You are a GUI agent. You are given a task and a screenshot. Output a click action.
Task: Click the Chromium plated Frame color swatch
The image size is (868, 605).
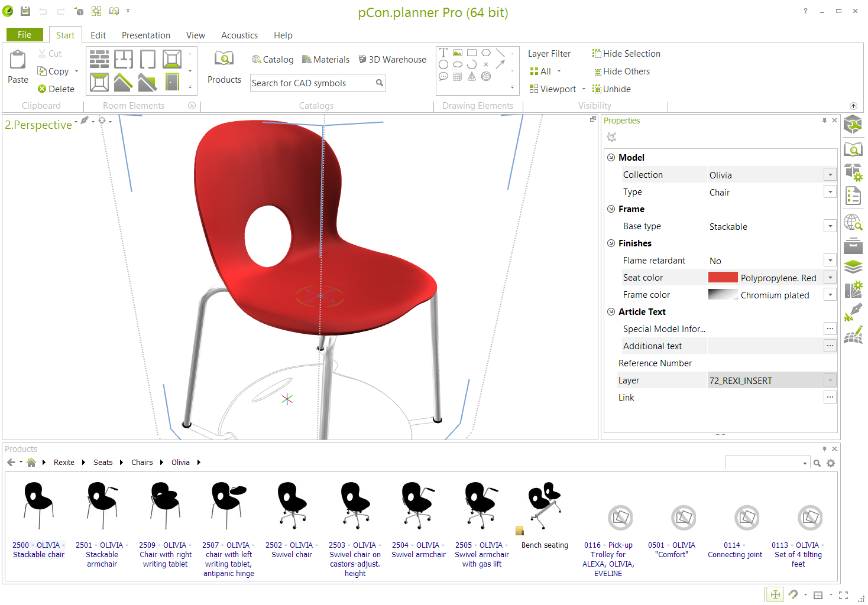point(723,295)
